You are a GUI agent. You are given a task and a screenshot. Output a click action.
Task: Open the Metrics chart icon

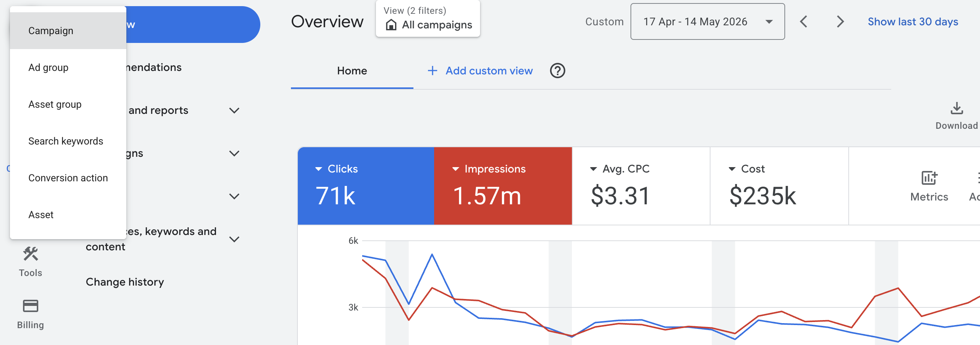[929, 178]
